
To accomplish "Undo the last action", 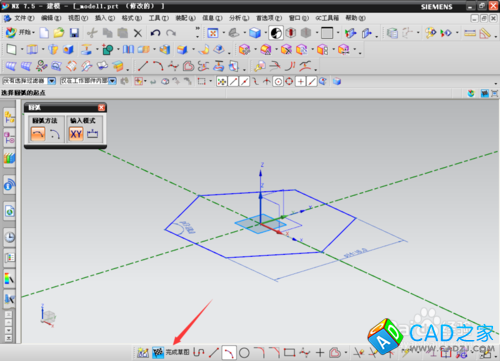I will [x=155, y=33].
